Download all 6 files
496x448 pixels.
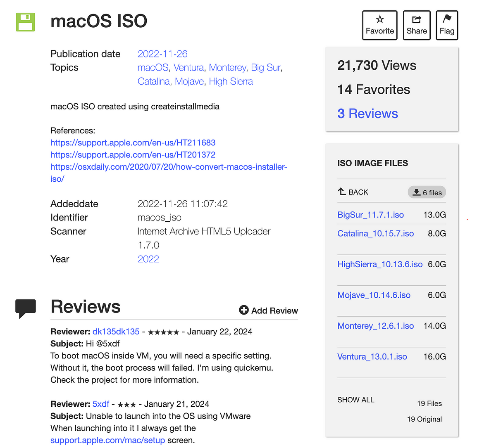point(427,192)
